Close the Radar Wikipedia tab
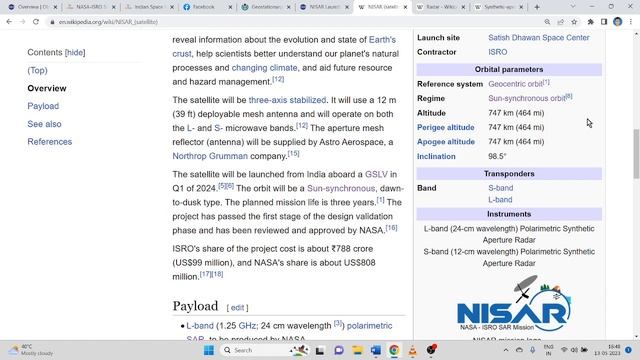Image resolution: width=640 pixels, height=360 pixels. coord(463,7)
